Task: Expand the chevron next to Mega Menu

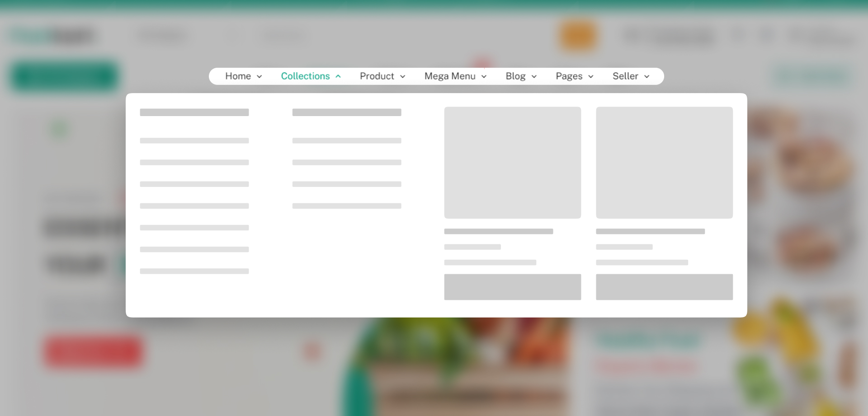Action: [x=484, y=77]
